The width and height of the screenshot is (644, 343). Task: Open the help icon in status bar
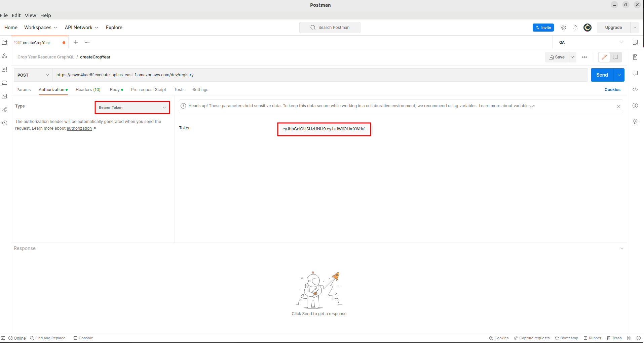639,338
